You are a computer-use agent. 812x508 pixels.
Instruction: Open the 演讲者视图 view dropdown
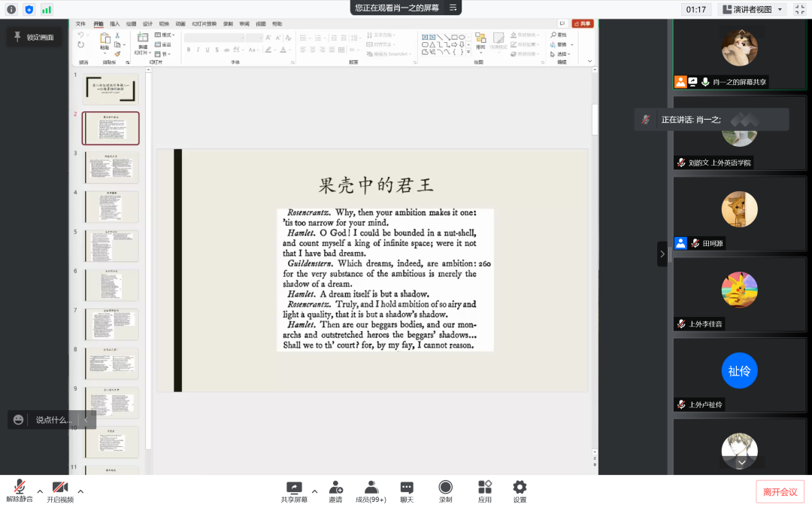tap(752, 9)
